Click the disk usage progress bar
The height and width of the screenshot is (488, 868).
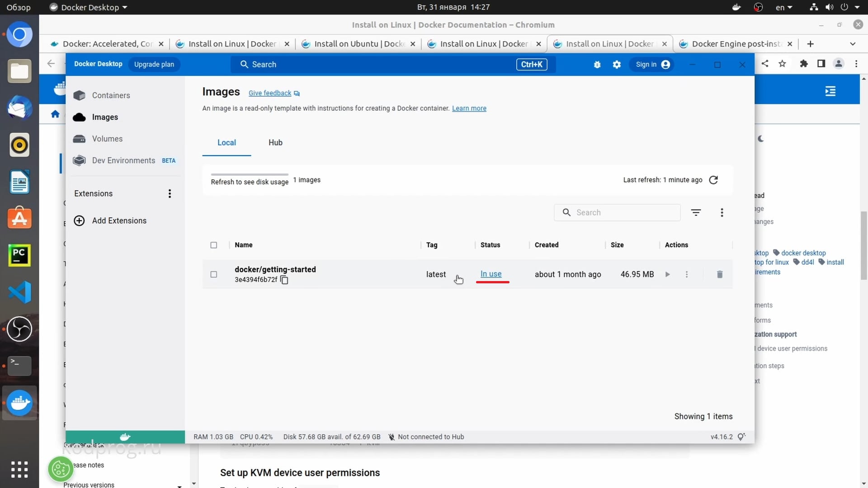[x=250, y=174]
